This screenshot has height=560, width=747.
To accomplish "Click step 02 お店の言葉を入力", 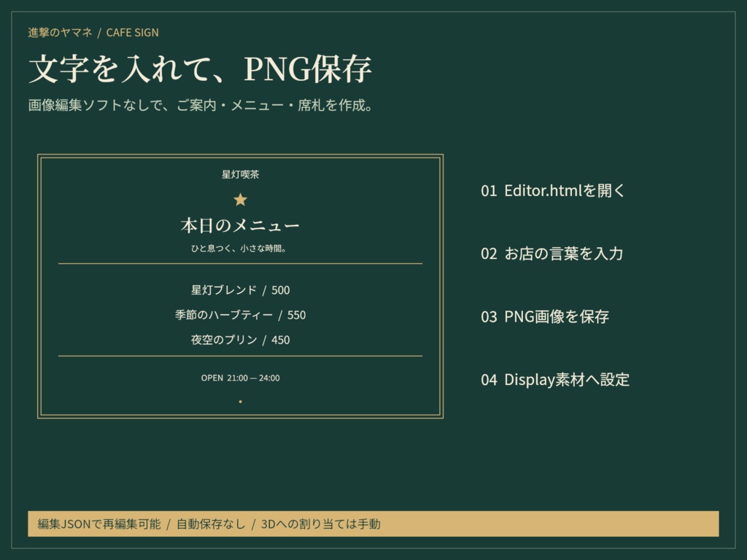I will (551, 253).
